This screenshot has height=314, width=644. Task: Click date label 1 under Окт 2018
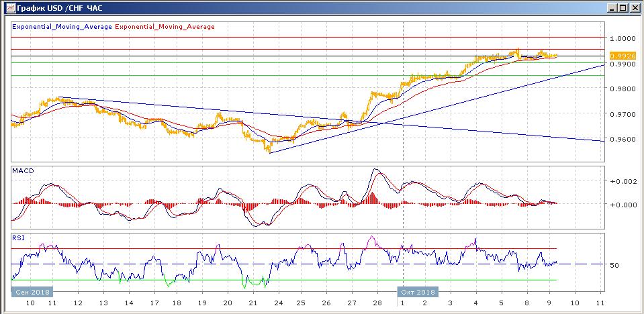tap(402, 303)
